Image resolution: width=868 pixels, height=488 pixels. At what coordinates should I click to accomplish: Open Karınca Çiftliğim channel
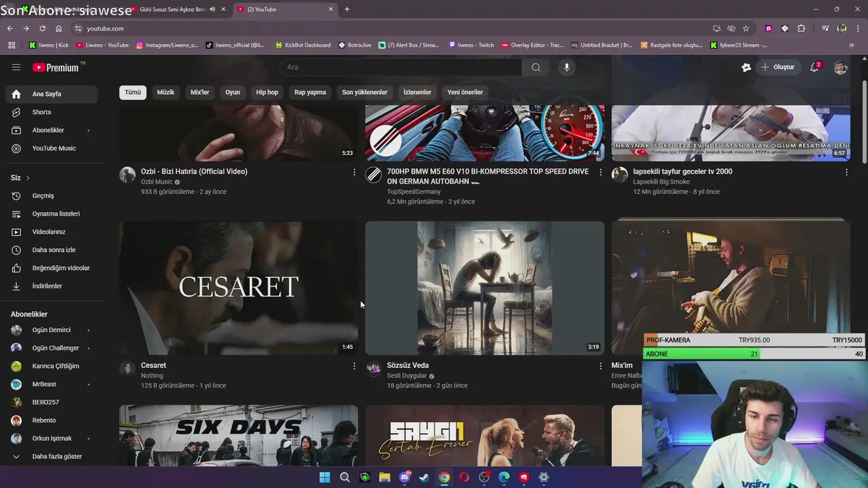pos(52,366)
